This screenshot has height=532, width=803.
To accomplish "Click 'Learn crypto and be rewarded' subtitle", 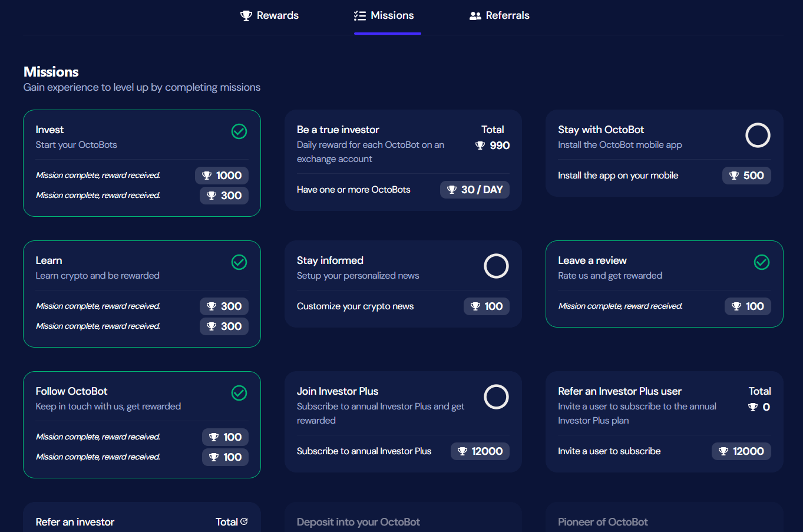I will (x=97, y=276).
